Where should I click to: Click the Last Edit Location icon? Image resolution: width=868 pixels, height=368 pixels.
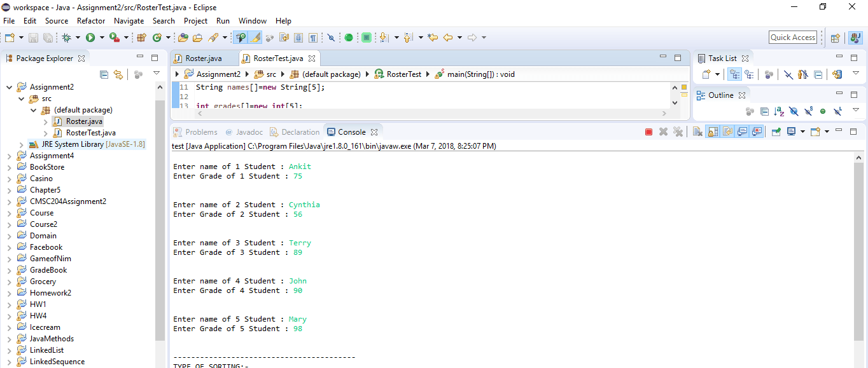tap(433, 37)
